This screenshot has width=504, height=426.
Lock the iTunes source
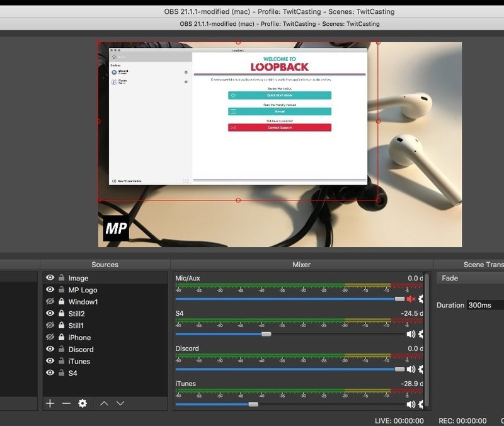point(61,360)
